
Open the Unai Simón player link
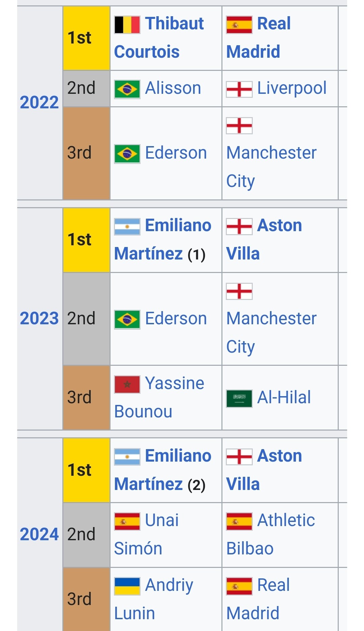[x=147, y=534]
